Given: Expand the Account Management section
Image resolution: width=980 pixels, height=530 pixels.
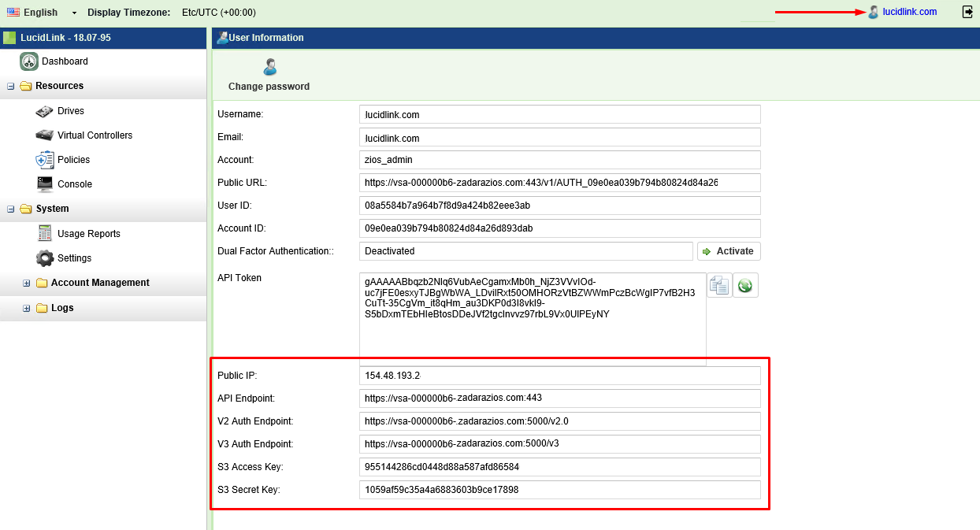Looking at the screenshot, I should (27, 283).
